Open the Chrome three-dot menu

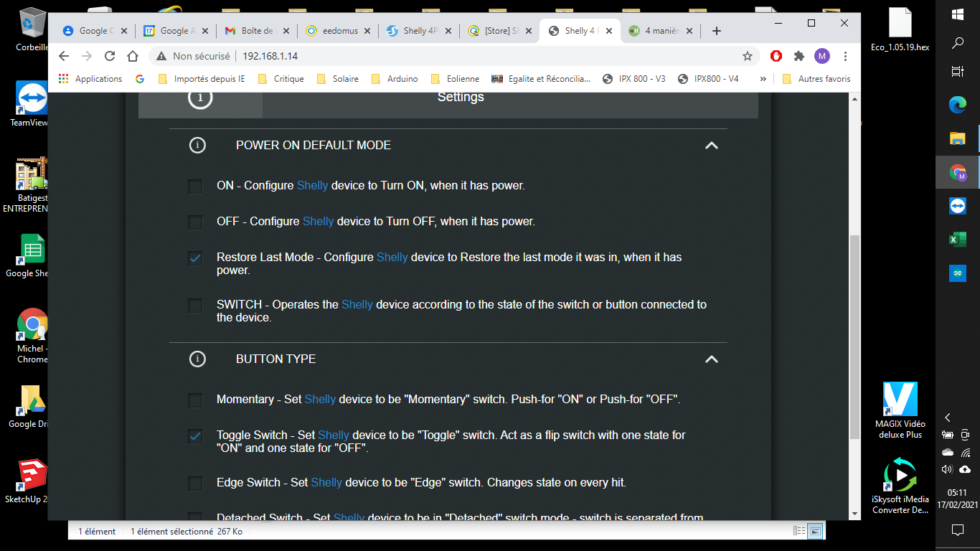846,56
